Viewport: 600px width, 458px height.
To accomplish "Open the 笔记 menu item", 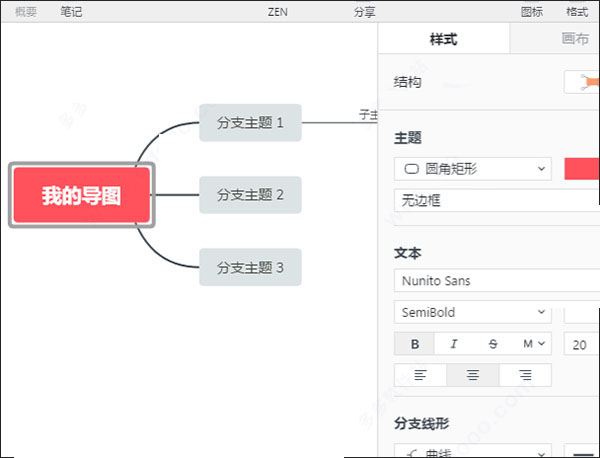I will pos(72,12).
